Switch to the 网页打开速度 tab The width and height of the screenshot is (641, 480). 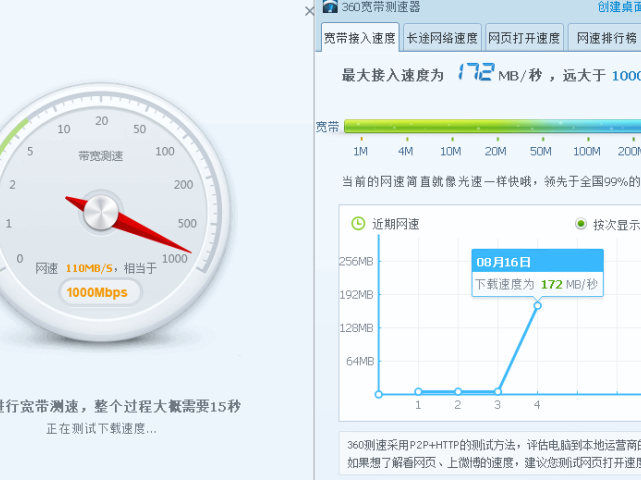click(x=524, y=38)
